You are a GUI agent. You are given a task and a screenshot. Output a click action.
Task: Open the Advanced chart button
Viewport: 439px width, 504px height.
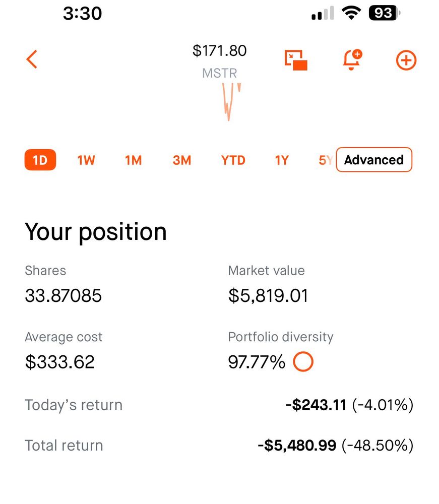click(x=374, y=160)
